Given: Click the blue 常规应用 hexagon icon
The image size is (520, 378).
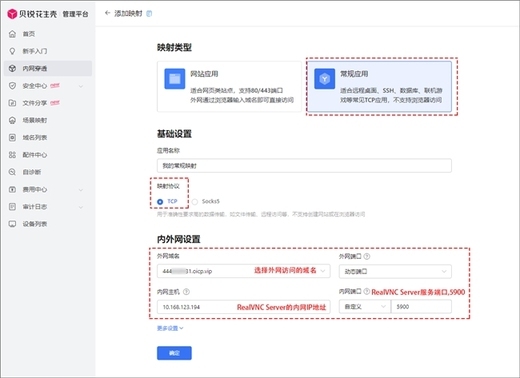Looking at the screenshot, I should coord(324,79).
